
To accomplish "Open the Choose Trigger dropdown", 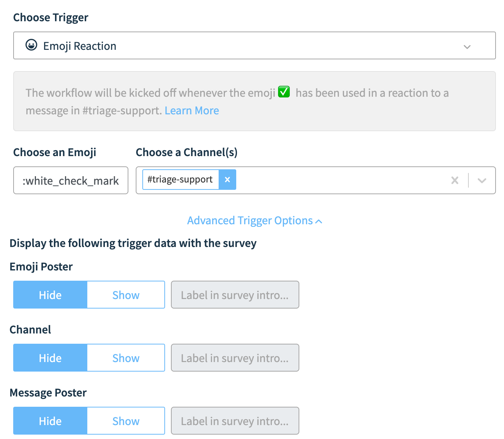I will click(255, 45).
